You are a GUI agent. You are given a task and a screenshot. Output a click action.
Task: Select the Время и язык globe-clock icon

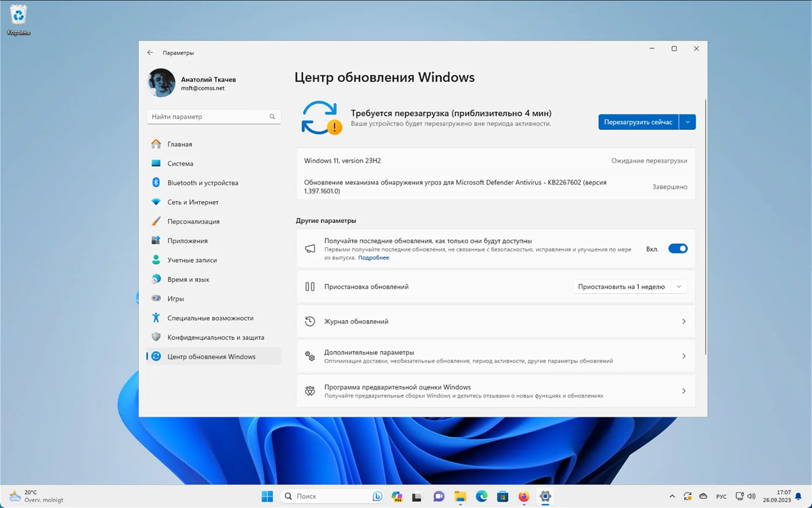point(156,279)
